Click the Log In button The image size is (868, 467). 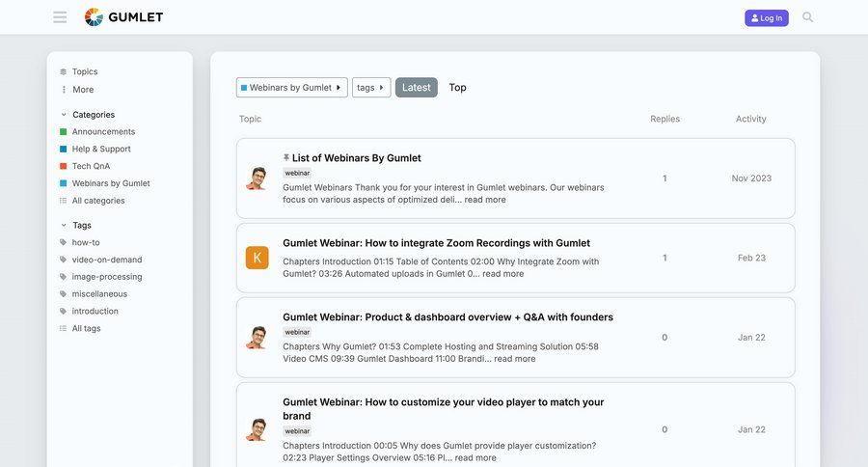point(767,17)
